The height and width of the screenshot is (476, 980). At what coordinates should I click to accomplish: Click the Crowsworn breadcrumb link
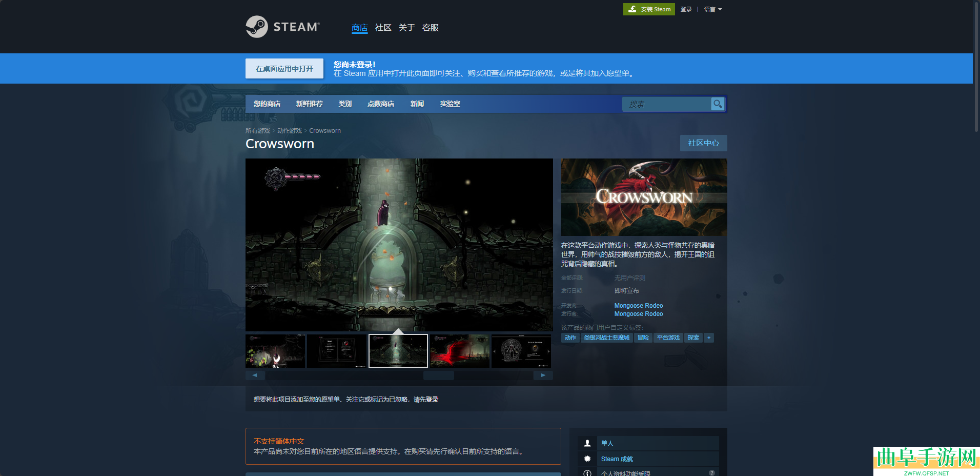point(325,131)
